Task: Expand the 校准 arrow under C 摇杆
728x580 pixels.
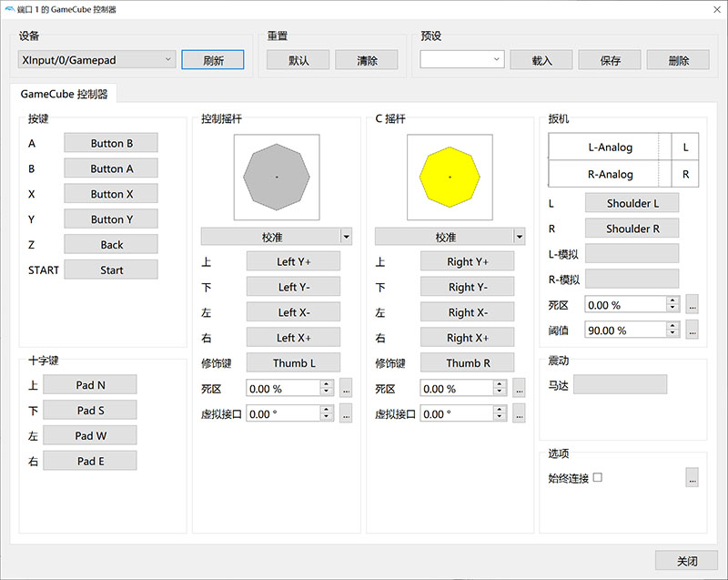Action: point(520,237)
